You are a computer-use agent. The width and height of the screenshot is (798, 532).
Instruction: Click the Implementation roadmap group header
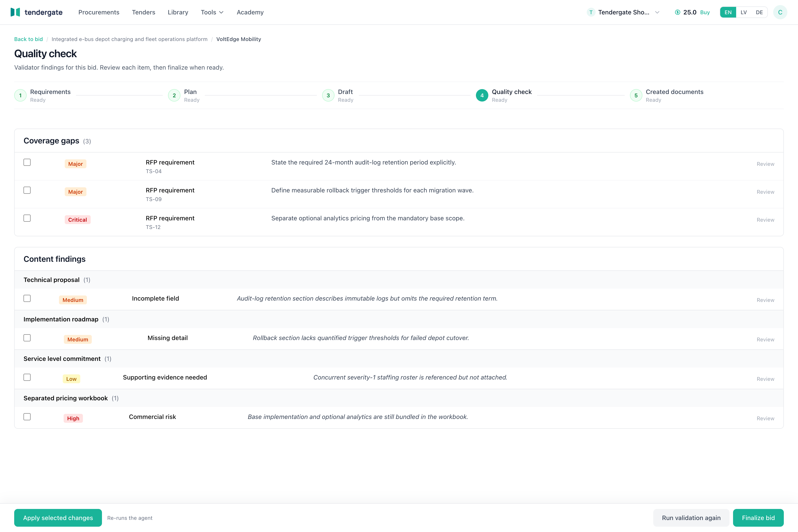(x=399, y=319)
